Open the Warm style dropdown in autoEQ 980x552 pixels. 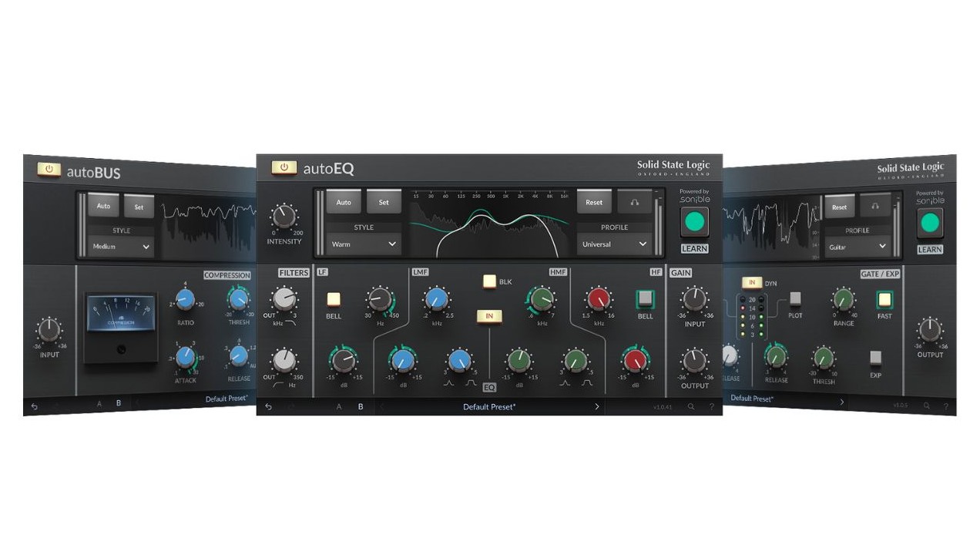click(x=363, y=244)
